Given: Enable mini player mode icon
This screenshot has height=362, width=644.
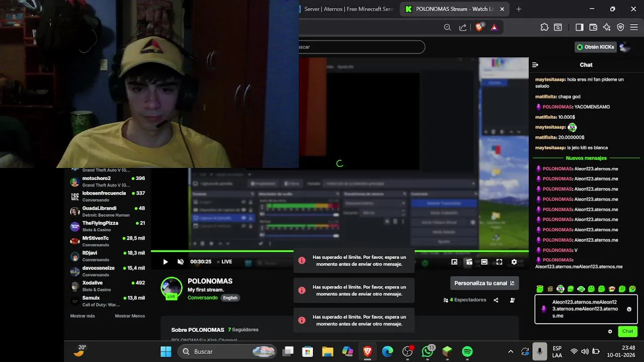Looking at the screenshot, I should 454,262.
